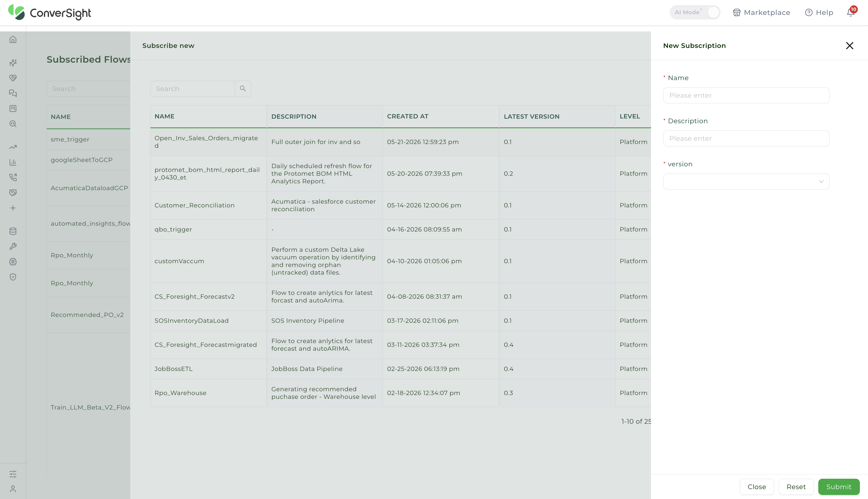Click the storyboard panel icon in sidebar

tap(13, 109)
